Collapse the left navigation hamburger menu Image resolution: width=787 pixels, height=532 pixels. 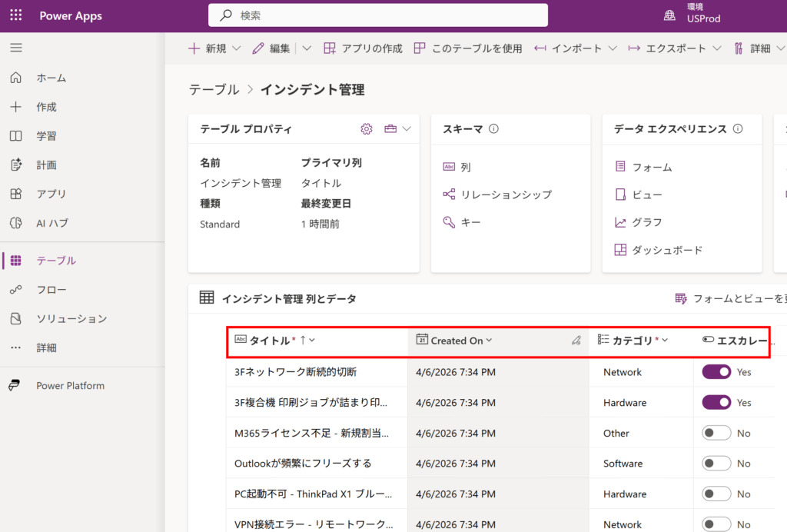(x=16, y=48)
